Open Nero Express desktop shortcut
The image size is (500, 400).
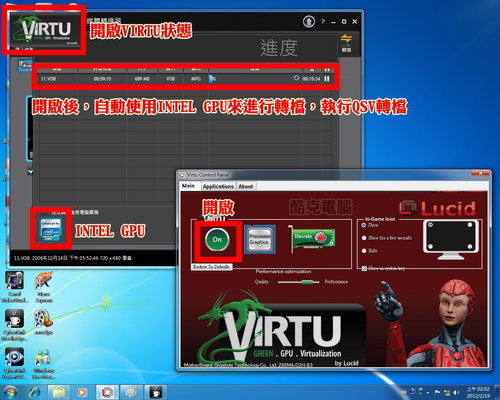tap(44, 286)
